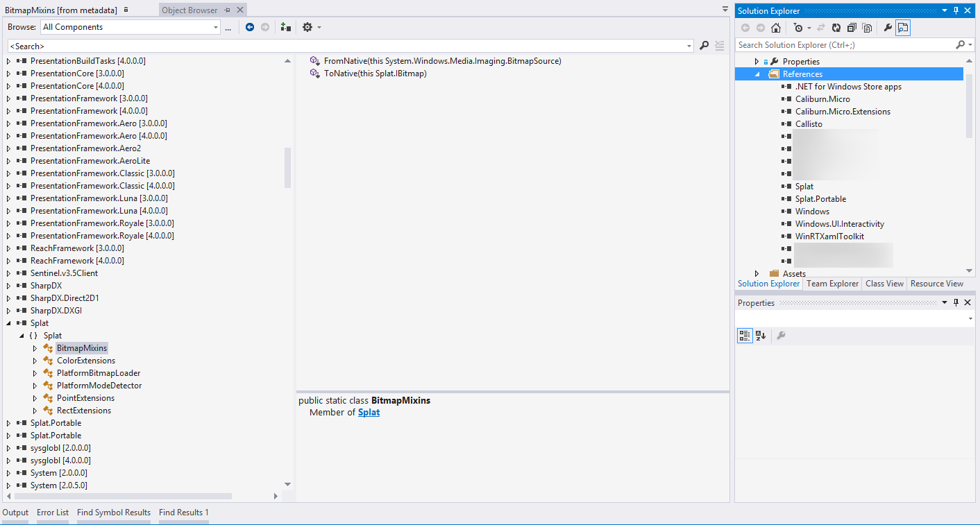Follow the Splat namespace hyperlink
The width and height of the screenshot is (980, 525).
(369, 413)
